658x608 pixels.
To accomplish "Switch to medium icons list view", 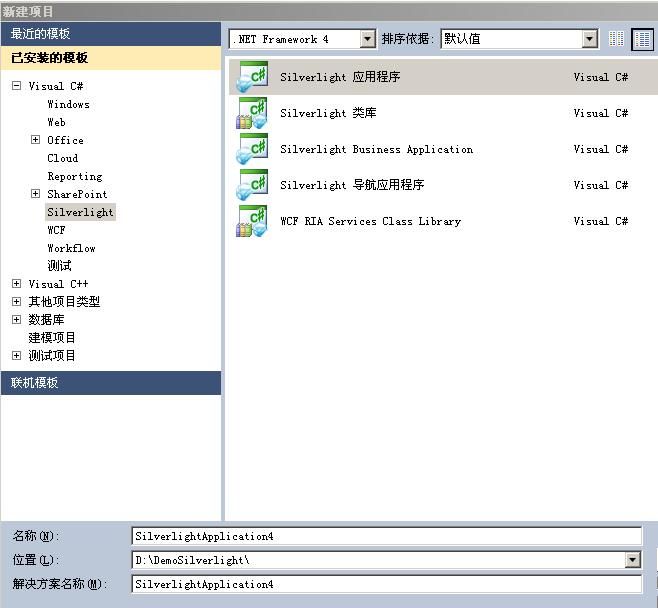I will tap(642, 39).
